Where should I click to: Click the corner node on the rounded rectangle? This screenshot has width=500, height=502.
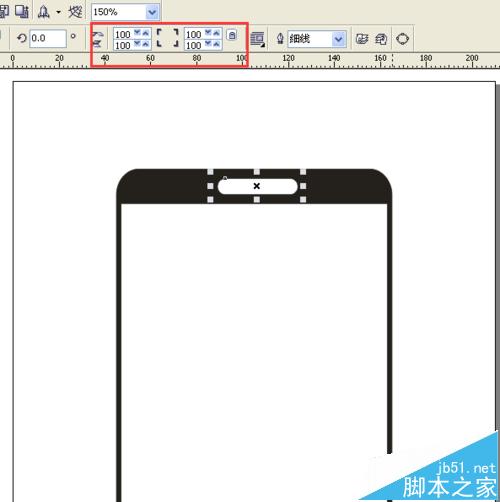pyautogui.click(x=225, y=178)
